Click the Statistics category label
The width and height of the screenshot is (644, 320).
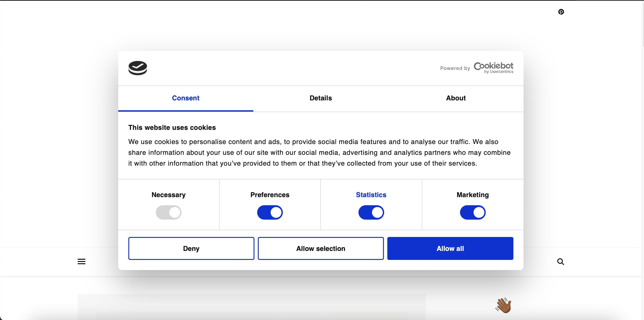click(371, 195)
